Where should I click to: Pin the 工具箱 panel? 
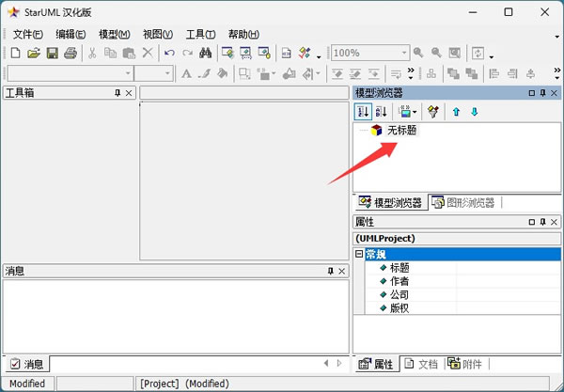pyautogui.click(x=117, y=93)
